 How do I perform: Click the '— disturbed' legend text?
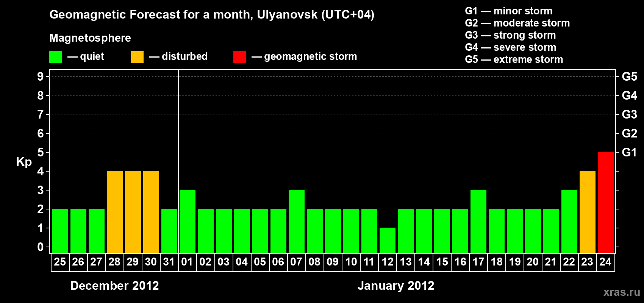pyautogui.click(x=178, y=56)
